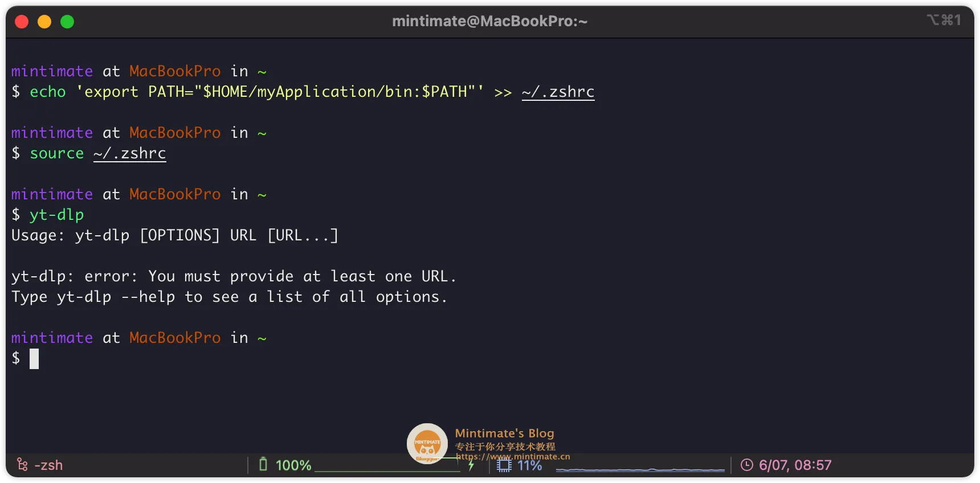Click the green yt-dlp command

click(57, 215)
